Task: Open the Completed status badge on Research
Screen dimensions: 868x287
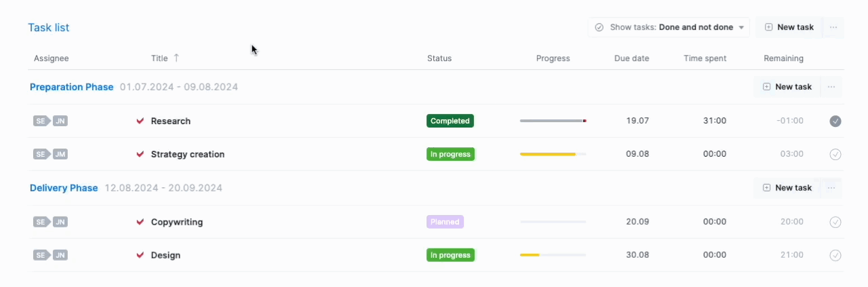Action: [450, 121]
